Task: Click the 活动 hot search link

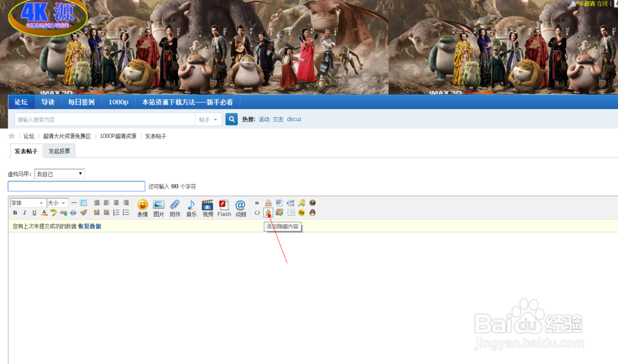Action: (264, 119)
